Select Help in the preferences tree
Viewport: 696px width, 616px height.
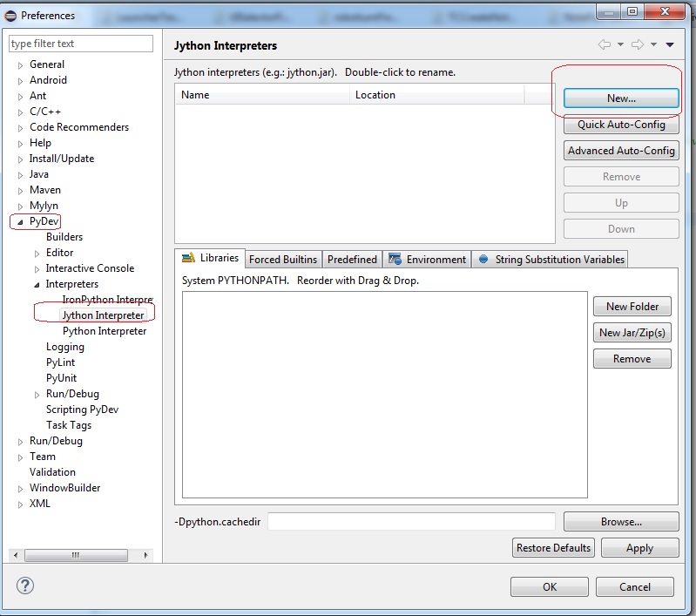click(x=40, y=143)
